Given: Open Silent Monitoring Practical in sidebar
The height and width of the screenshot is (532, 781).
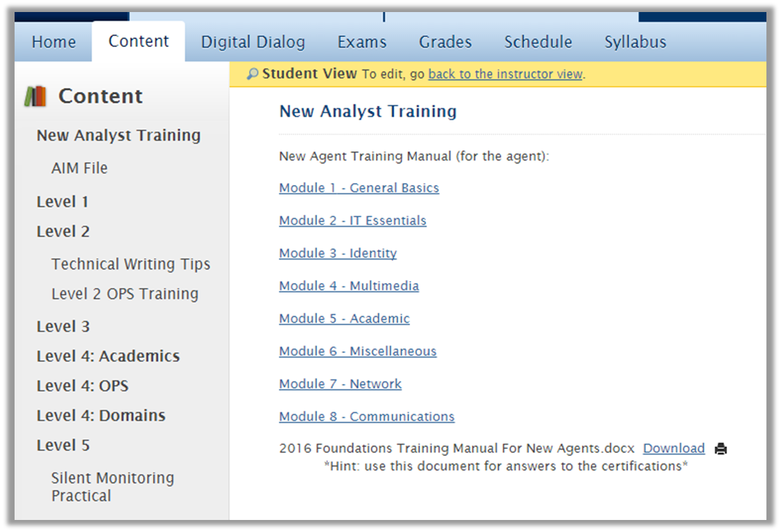Looking at the screenshot, I should click(x=113, y=486).
